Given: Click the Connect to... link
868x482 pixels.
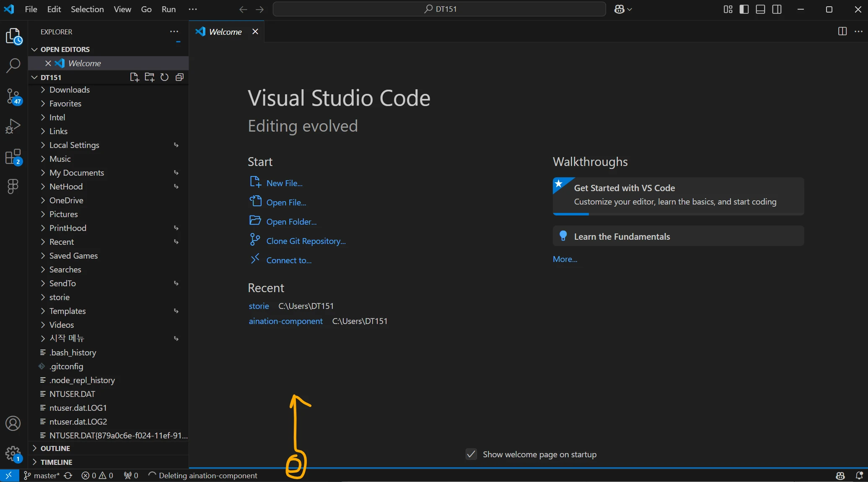Looking at the screenshot, I should point(289,260).
